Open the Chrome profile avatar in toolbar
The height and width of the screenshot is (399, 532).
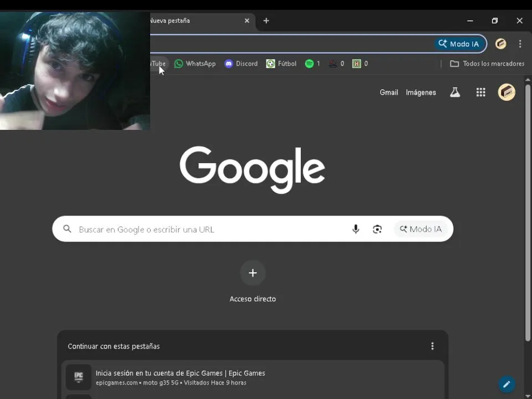[501, 44]
